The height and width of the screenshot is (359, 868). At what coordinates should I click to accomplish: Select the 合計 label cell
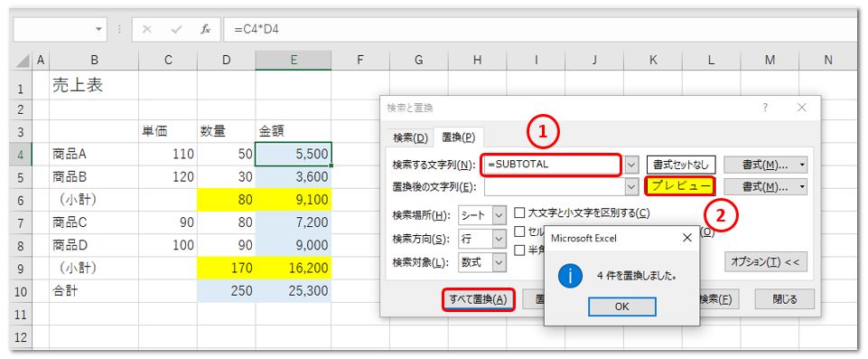pyautogui.click(x=94, y=291)
